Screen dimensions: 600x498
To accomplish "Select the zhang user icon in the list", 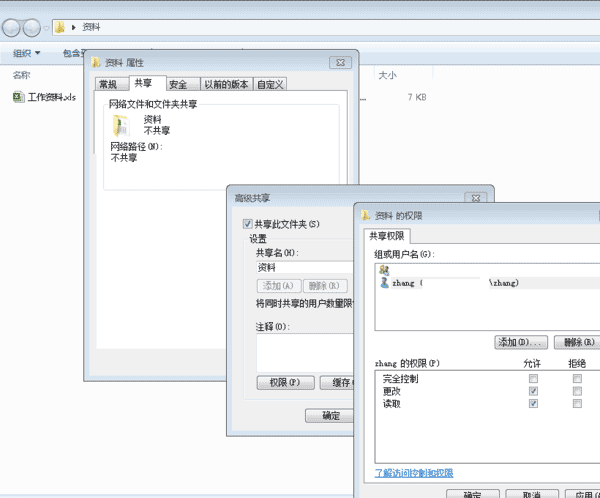I will pyautogui.click(x=385, y=283).
